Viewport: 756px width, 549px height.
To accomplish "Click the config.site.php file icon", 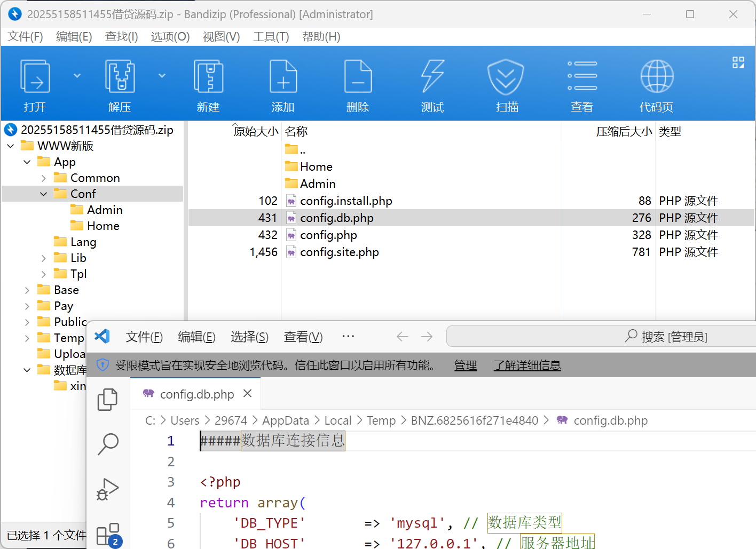I will (291, 252).
